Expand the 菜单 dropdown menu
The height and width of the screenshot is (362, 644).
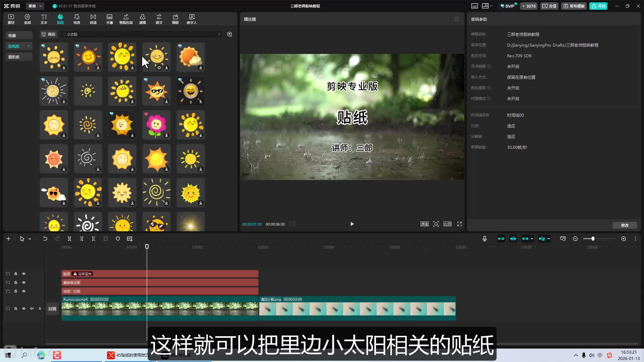click(35, 6)
